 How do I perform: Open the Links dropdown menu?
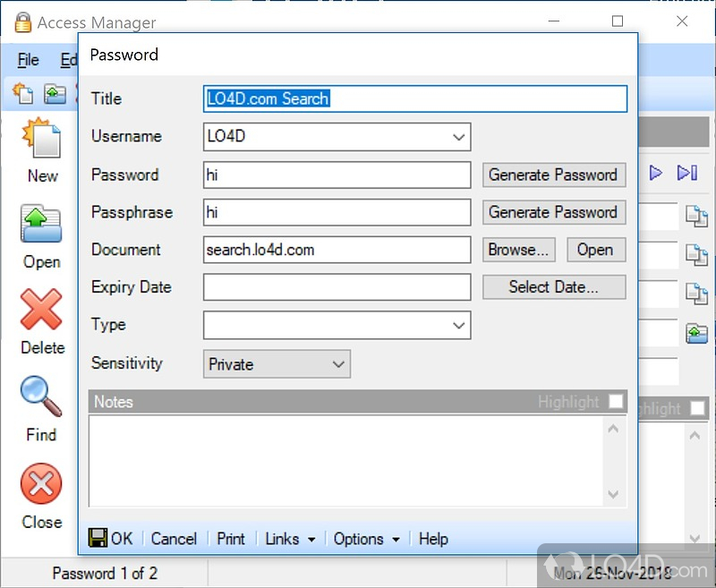[290, 539]
